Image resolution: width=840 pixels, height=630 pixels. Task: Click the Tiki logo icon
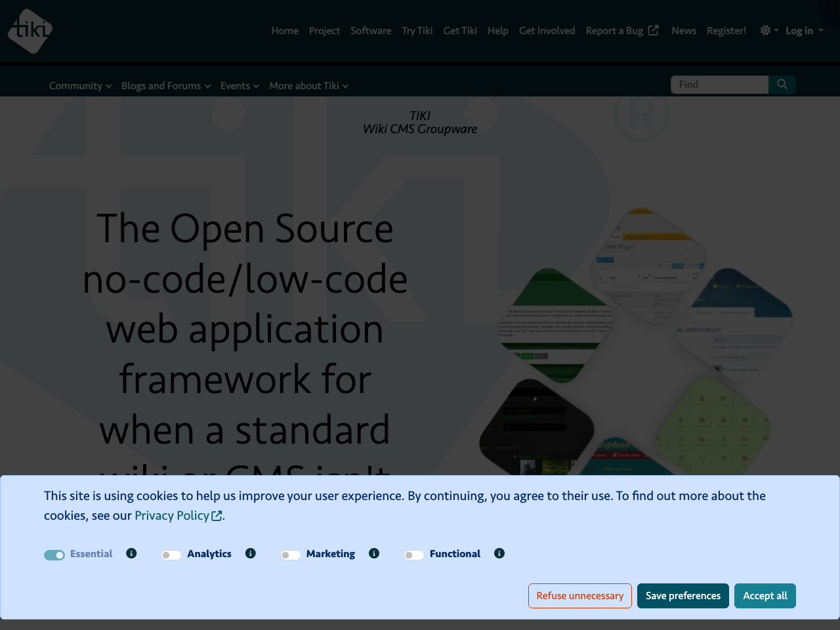coord(30,31)
